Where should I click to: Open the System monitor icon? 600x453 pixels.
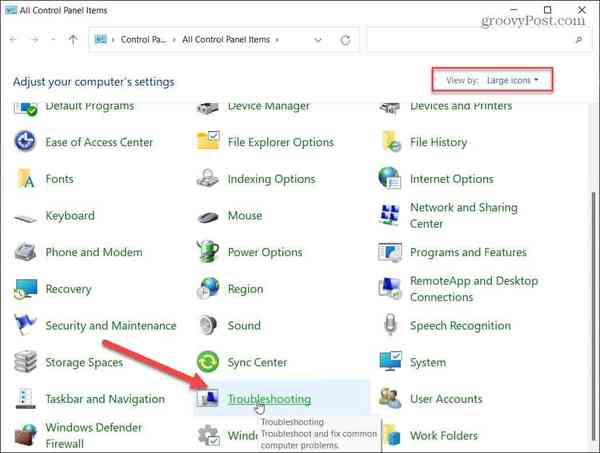[390, 361]
